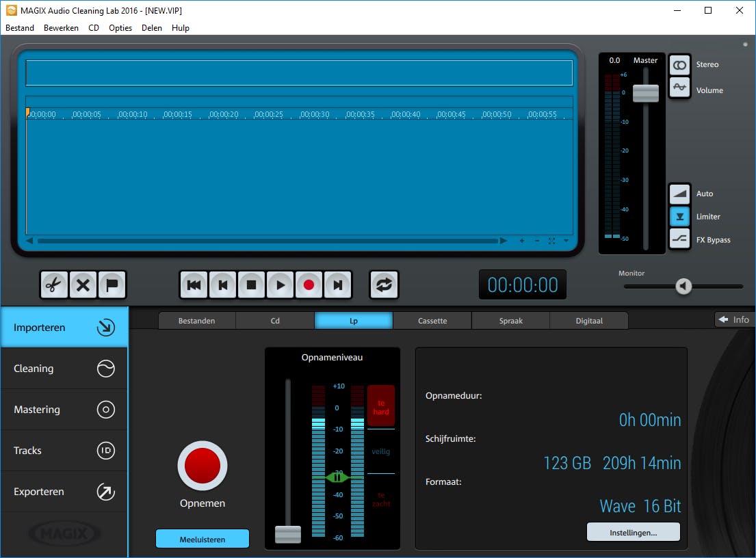The width and height of the screenshot is (756, 558).
Task: Open recording Instellingen dialog
Action: pos(633,533)
